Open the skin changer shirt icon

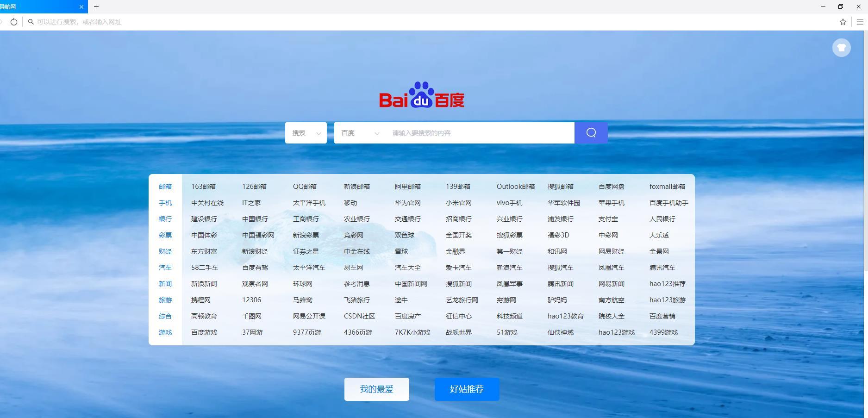(842, 47)
